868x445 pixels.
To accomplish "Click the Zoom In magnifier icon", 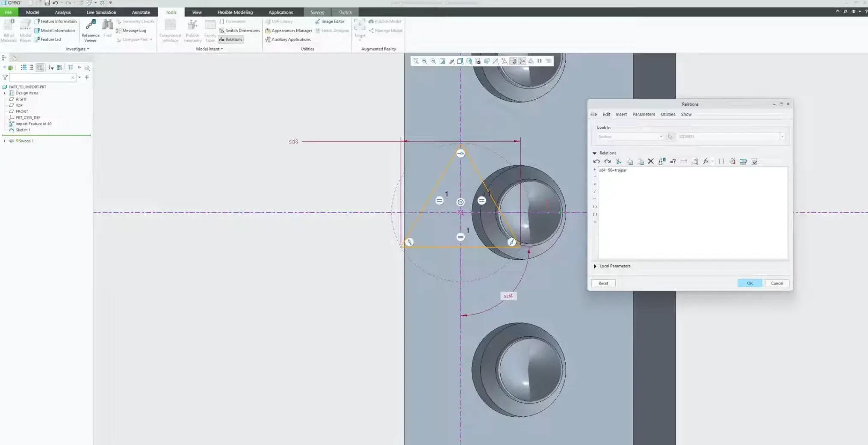I will [425, 61].
